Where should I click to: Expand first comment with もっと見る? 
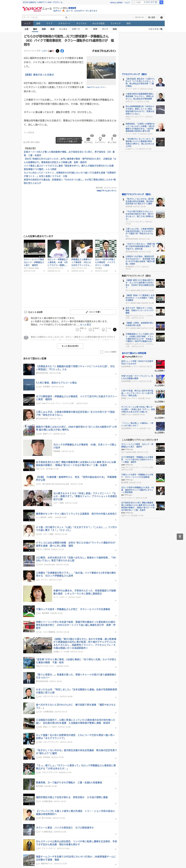pos(85,324)
